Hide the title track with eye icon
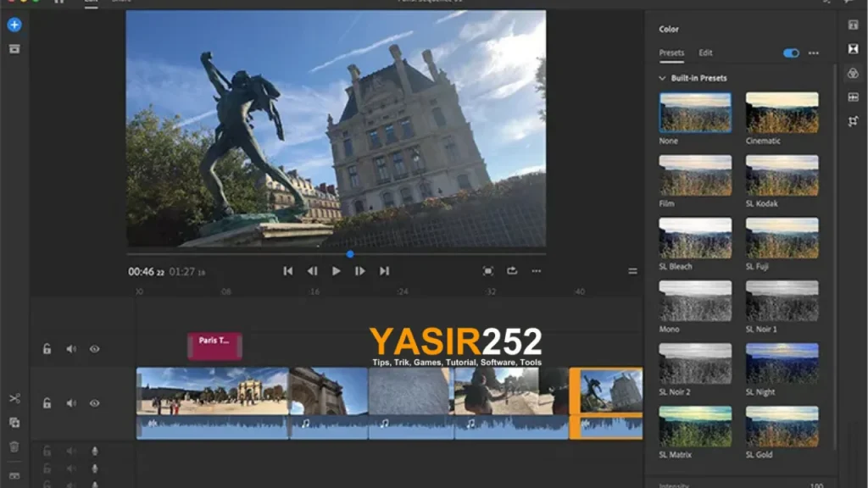Image resolution: width=868 pixels, height=488 pixels. (95, 349)
